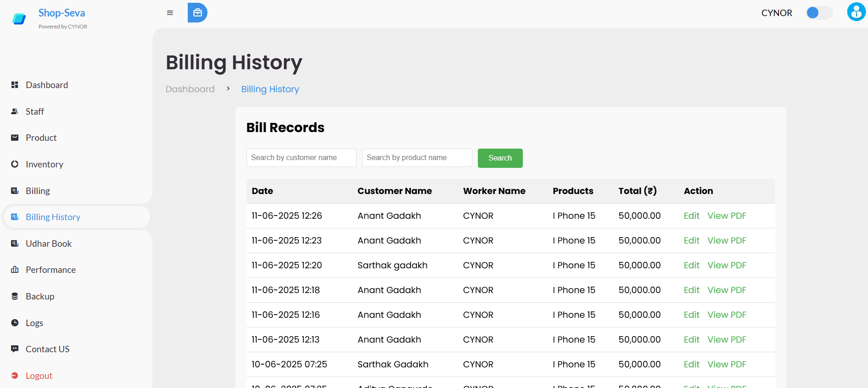Select Product in the sidebar menu

41,138
